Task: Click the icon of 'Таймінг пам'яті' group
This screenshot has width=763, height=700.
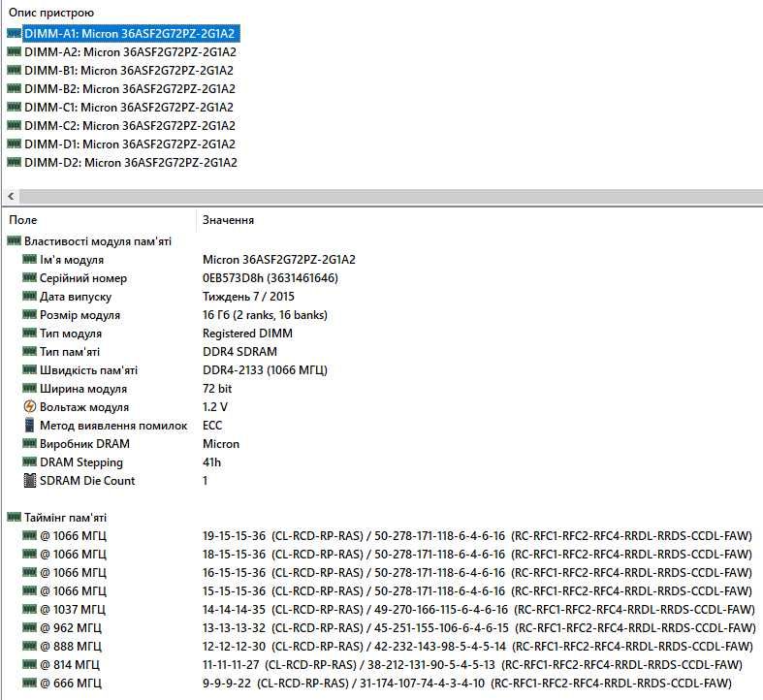Action: tap(15, 517)
